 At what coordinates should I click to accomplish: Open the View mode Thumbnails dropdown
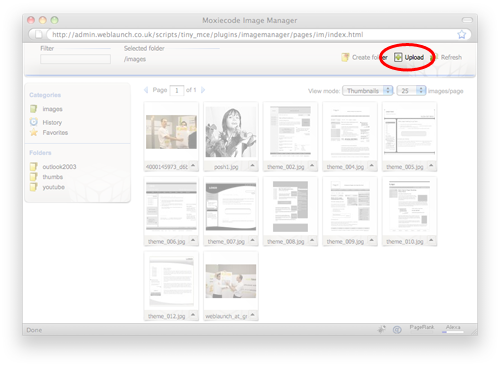pos(368,91)
